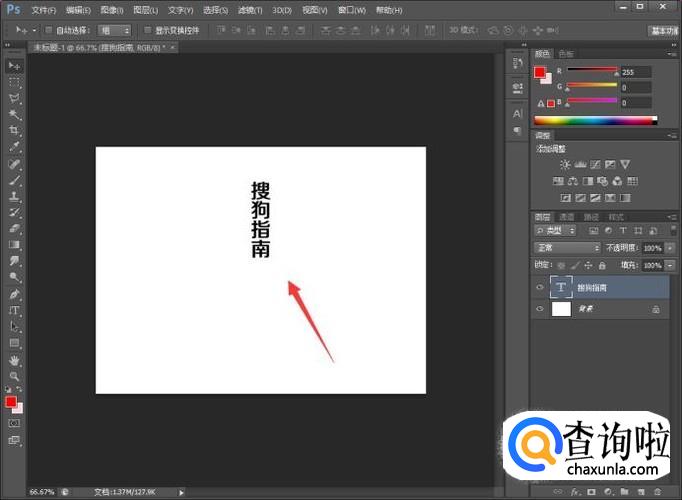Select the Move tool in toolbar
The height and width of the screenshot is (500, 682).
click(14, 65)
